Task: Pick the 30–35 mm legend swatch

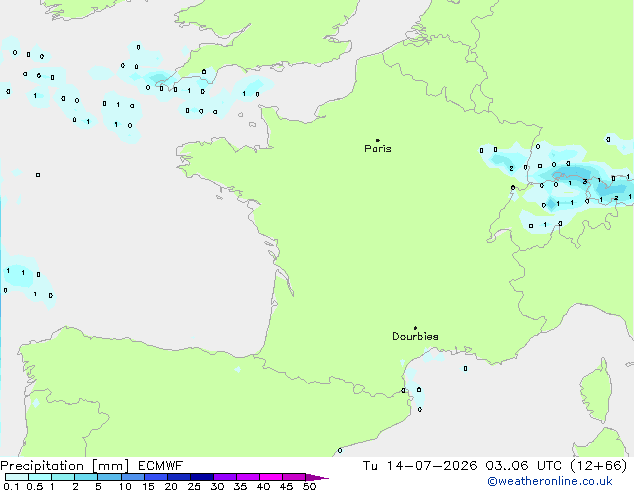Action: (224, 477)
